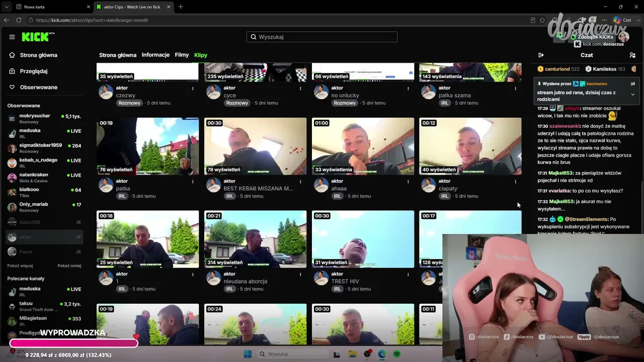Open mokrysuchar channel in sidebar
Screen dimensions: 644x362
(44, 118)
